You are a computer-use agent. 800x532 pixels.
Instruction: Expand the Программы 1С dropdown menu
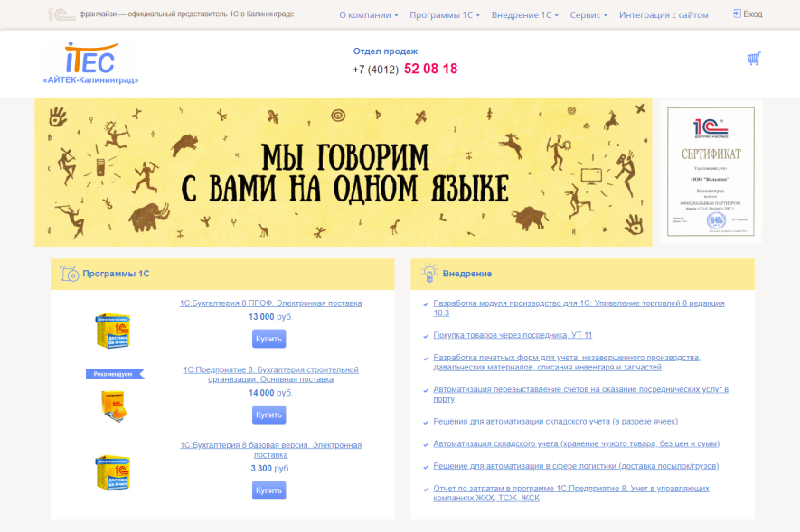(445, 15)
